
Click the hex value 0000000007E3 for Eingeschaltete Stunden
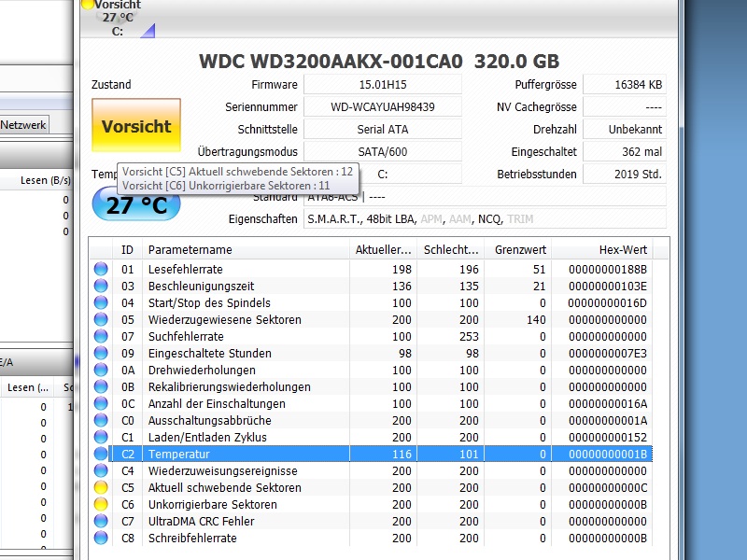pos(608,354)
